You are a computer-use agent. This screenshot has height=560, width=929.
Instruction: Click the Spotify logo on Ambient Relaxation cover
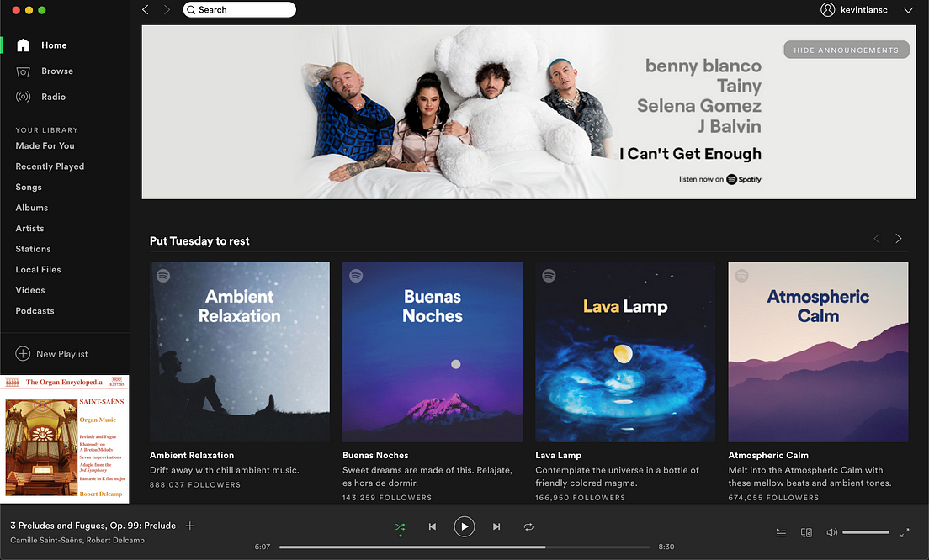[x=163, y=276]
